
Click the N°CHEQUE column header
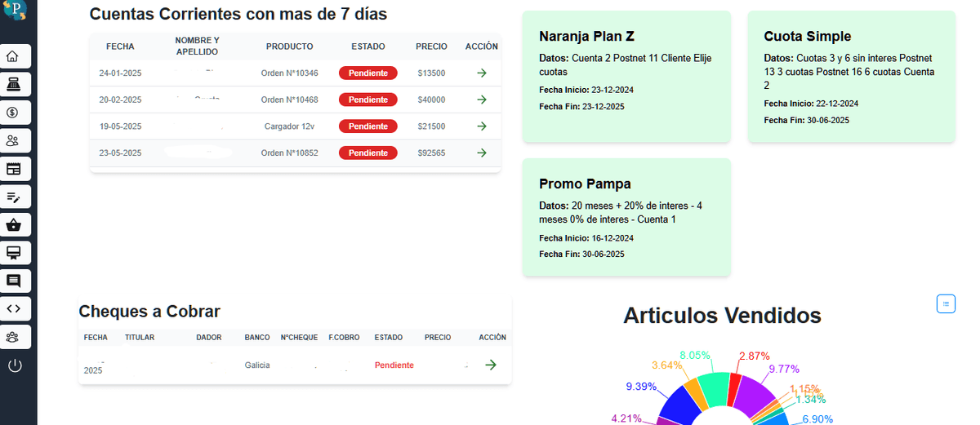[x=299, y=337]
